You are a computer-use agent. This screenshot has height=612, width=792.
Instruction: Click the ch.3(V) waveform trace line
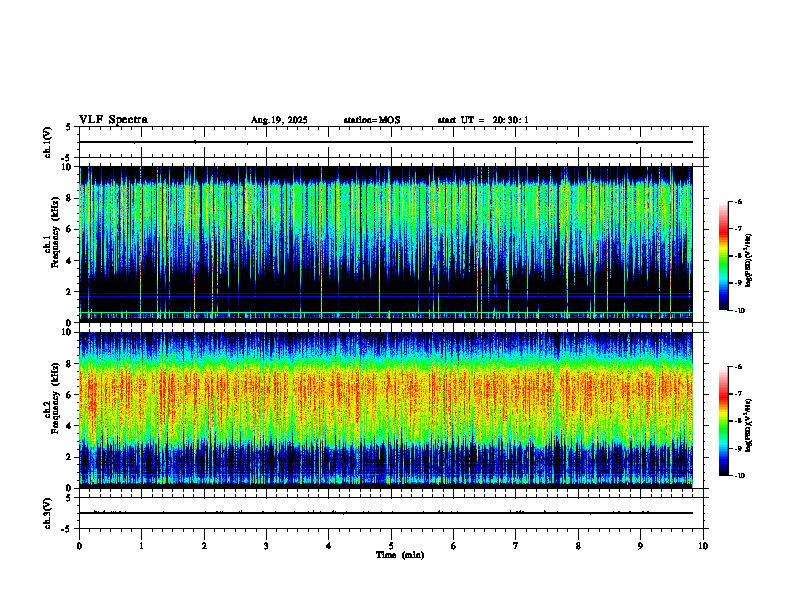[x=386, y=513]
